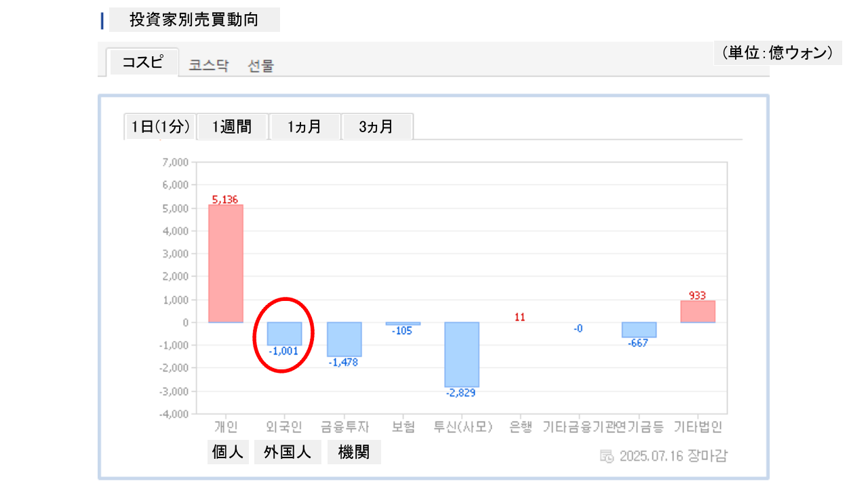This screenshot has width=868, height=488.
Task: Click the 은행 value label 11
Action: pyautogui.click(x=520, y=317)
